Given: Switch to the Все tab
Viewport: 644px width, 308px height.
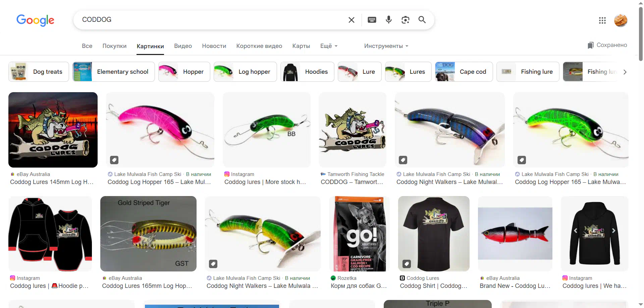Looking at the screenshot, I should pos(87,46).
